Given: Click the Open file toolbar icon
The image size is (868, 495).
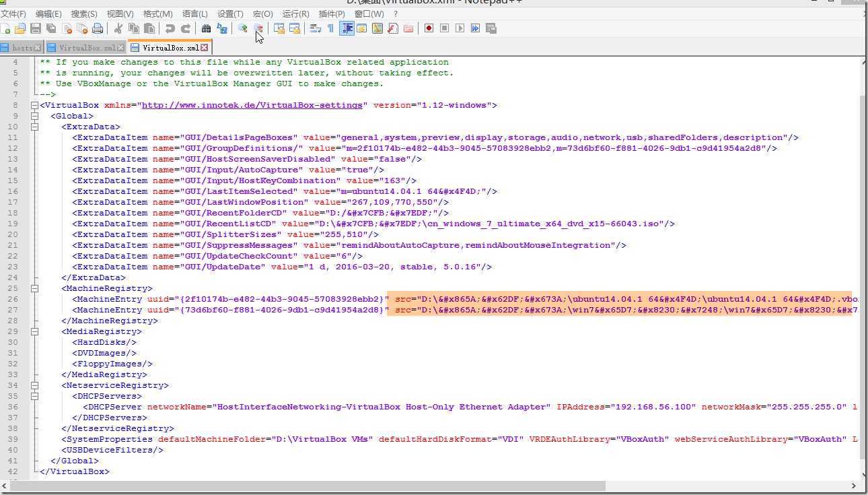Looking at the screenshot, I should 20,28.
